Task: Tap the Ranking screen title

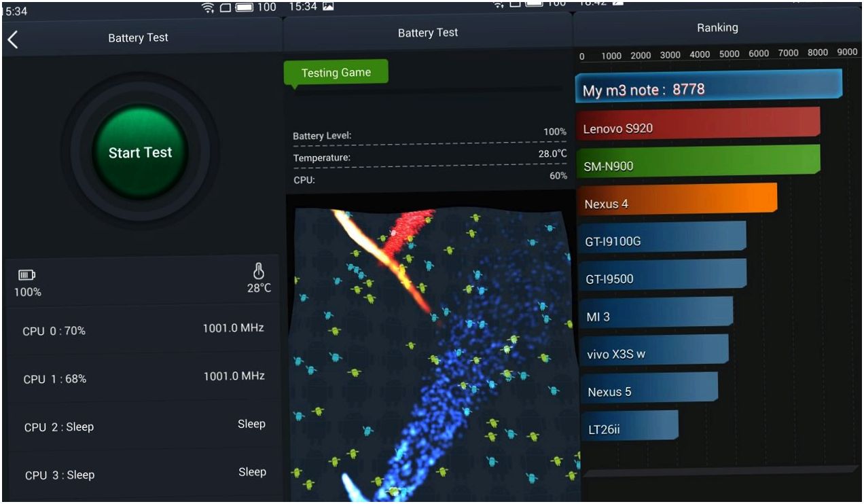Action: pyautogui.click(x=717, y=28)
